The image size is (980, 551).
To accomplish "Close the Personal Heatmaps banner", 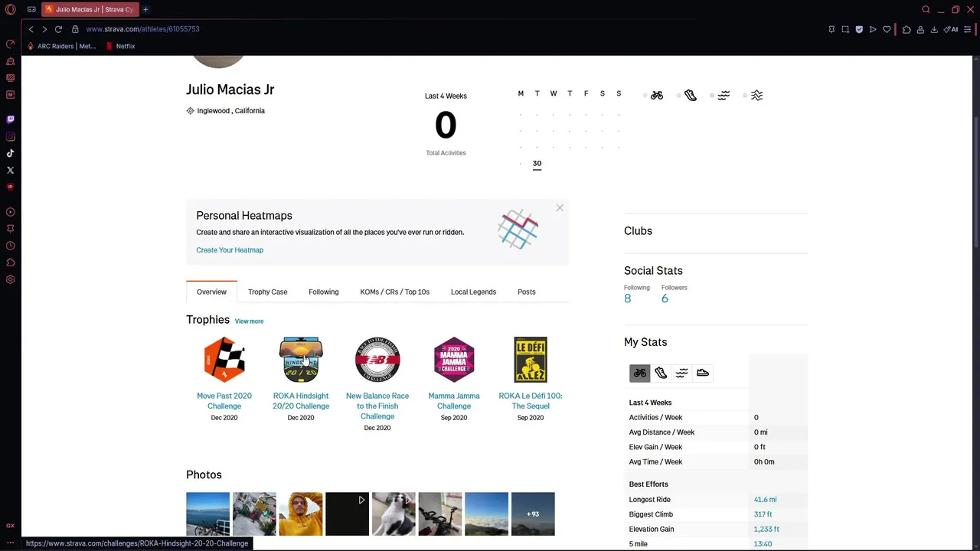I will 560,208.
